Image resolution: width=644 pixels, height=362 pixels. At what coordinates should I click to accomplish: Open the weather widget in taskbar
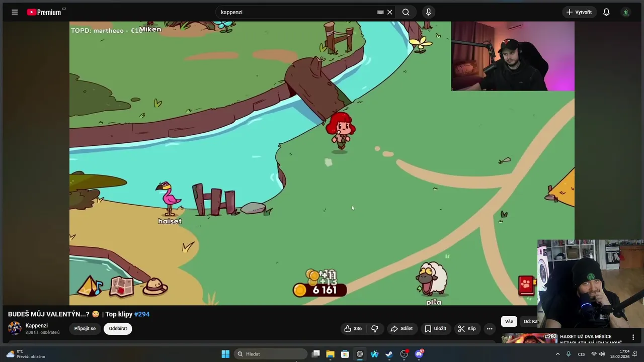coord(25,354)
